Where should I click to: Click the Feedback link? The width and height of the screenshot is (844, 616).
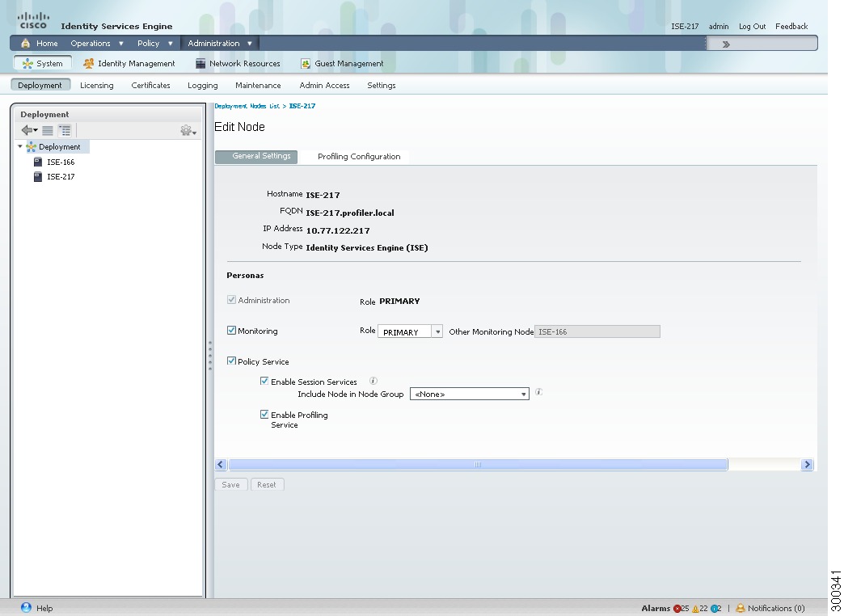791,27
